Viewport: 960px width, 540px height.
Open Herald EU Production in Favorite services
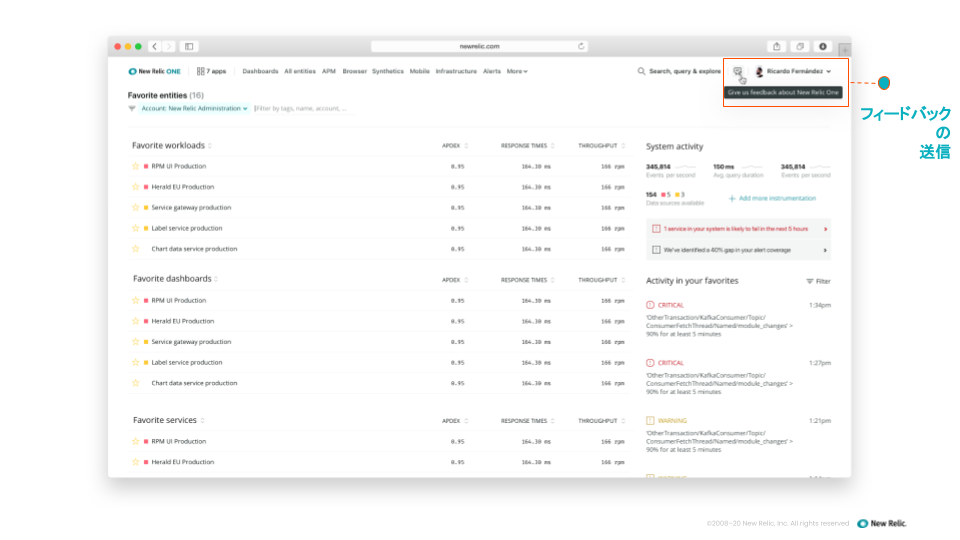point(182,462)
